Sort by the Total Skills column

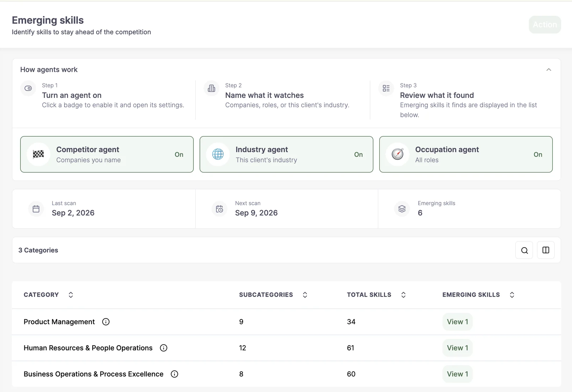403,295
